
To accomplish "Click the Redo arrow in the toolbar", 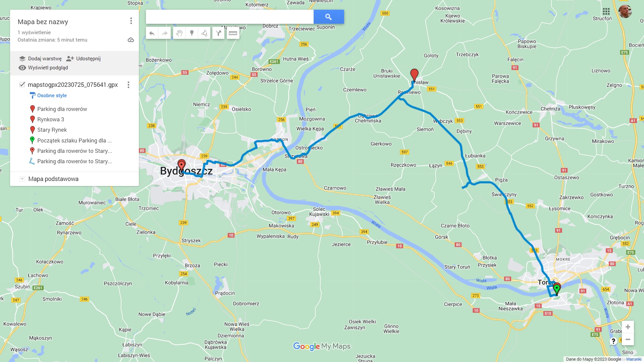I will pos(165,33).
